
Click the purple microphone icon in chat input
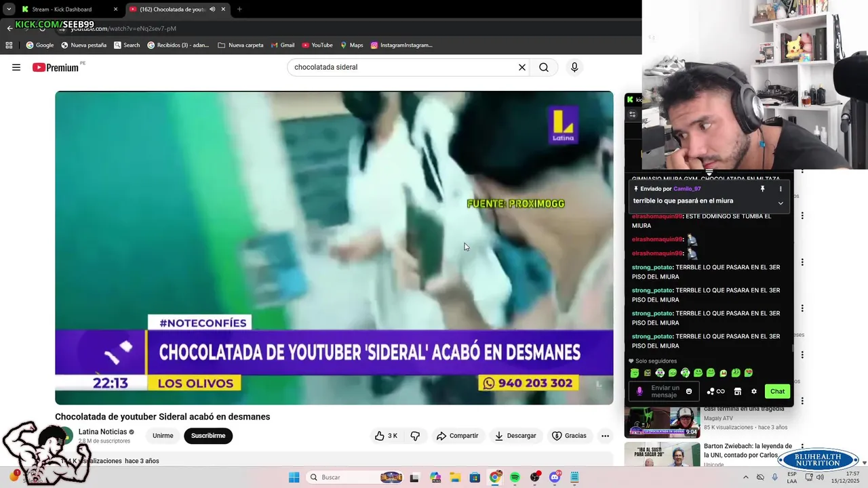pyautogui.click(x=639, y=392)
